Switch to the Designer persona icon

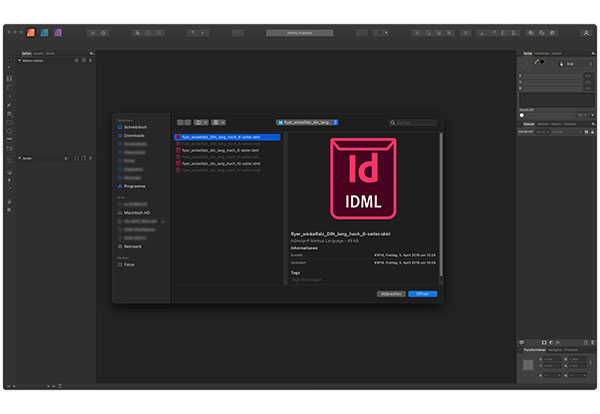45,33
